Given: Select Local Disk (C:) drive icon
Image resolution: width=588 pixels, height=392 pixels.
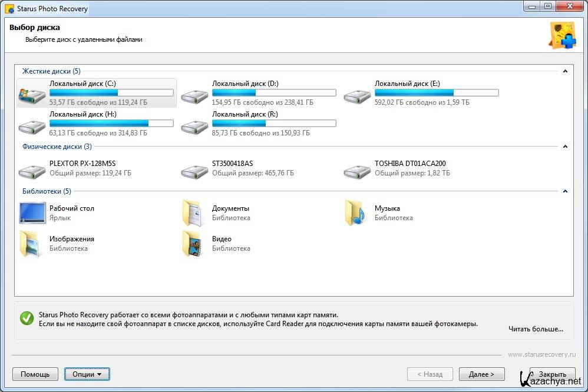Looking at the screenshot, I should point(32,94).
